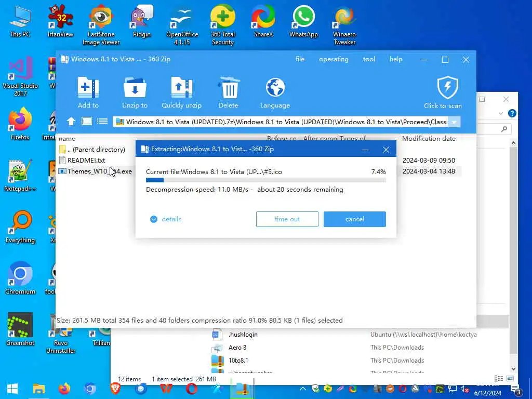
Task: Expand details in extraction dialog
Action: tap(166, 219)
